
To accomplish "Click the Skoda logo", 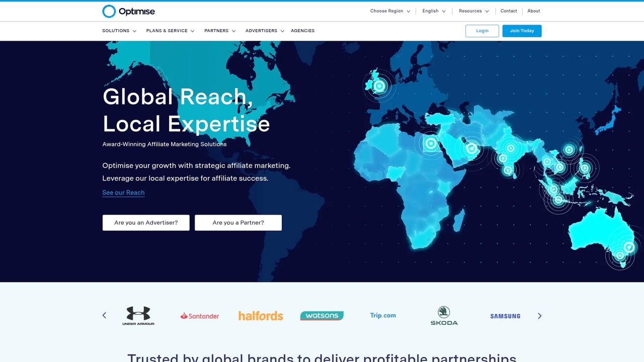I will click(x=444, y=316).
